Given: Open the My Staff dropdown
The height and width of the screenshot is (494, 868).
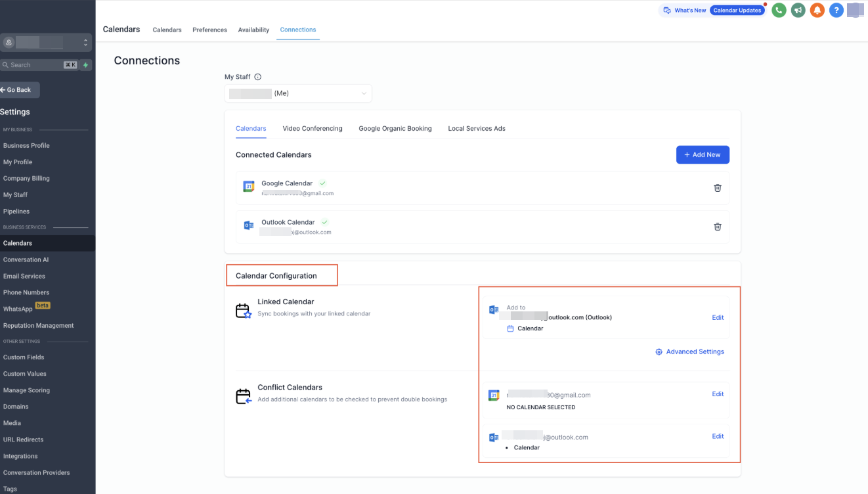Looking at the screenshot, I should pos(298,93).
